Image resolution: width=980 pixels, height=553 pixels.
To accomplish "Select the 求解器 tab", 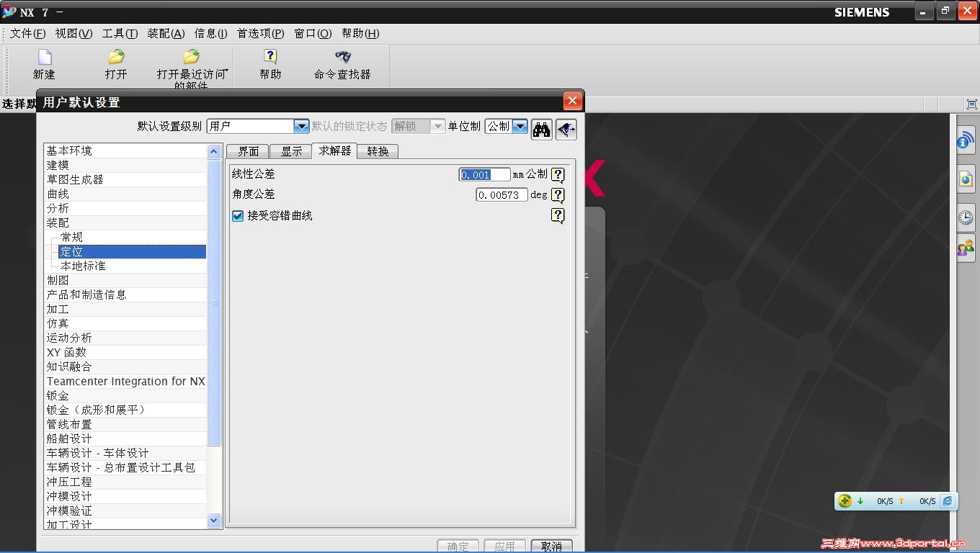I will click(335, 150).
